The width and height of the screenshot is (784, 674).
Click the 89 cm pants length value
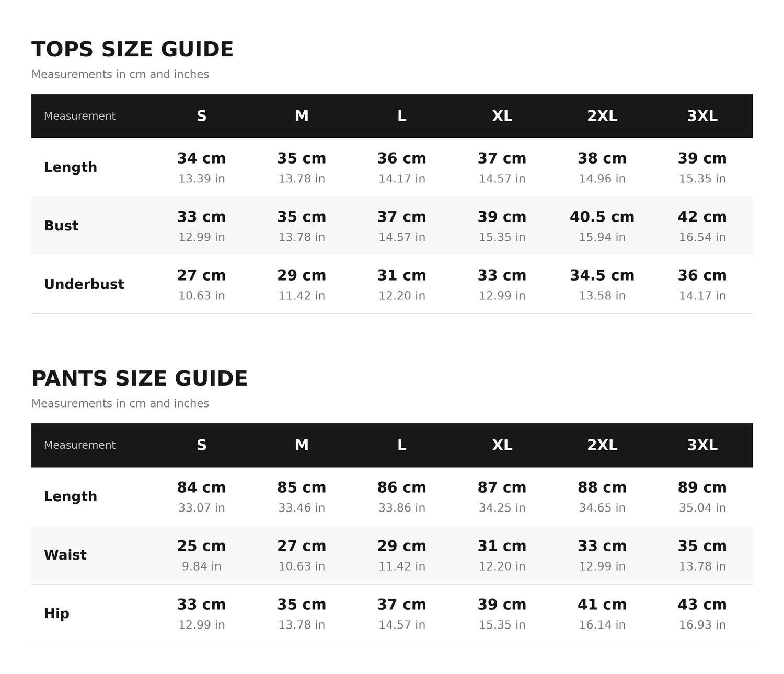coord(702,487)
